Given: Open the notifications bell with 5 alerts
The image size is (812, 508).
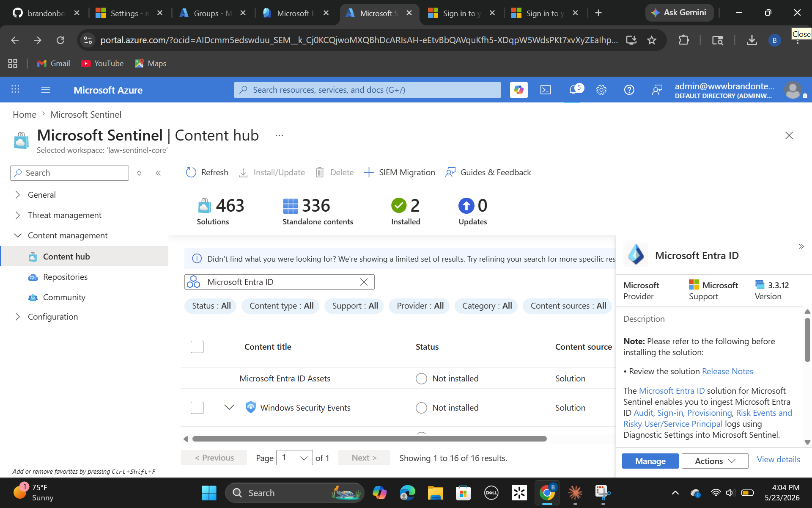Looking at the screenshot, I should pyautogui.click(x=574, y=89).
